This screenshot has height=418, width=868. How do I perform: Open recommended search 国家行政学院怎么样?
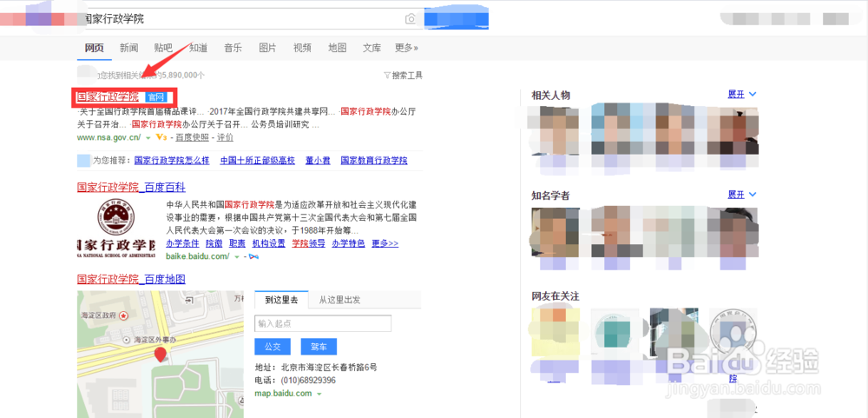[172, 161]
